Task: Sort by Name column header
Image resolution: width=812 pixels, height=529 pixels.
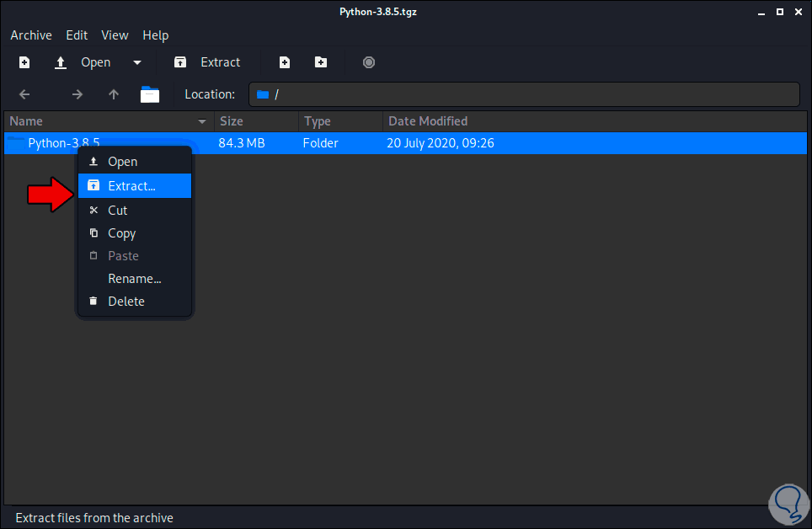Action: click(x=109, y=121)
